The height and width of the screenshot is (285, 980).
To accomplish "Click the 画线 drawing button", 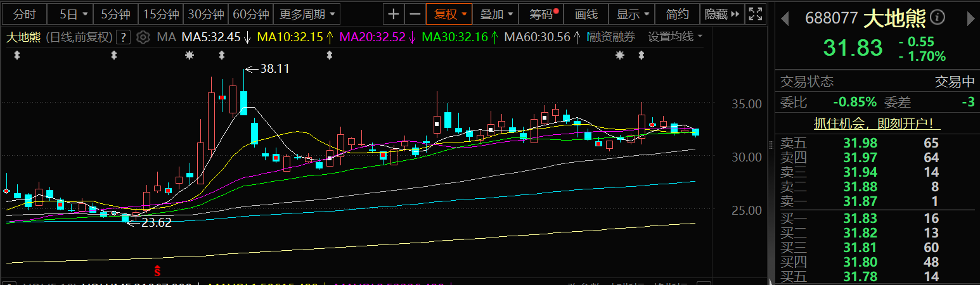I will pyautogui.click(x=586, y=14).
